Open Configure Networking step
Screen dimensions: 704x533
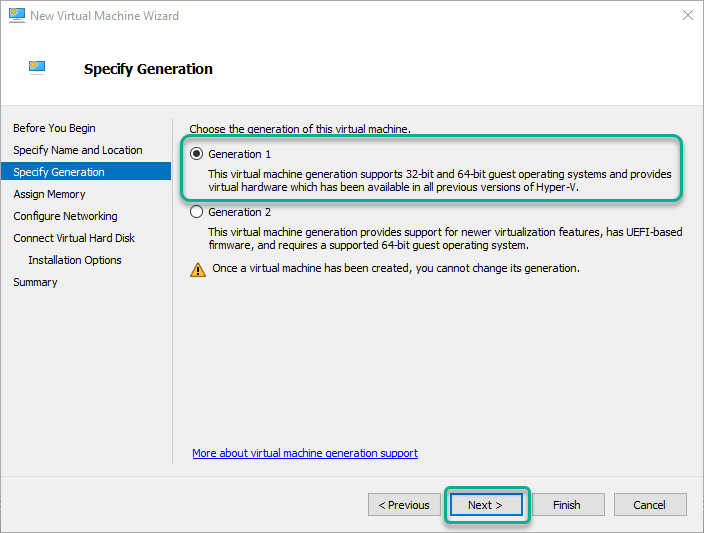pos(65,216)
